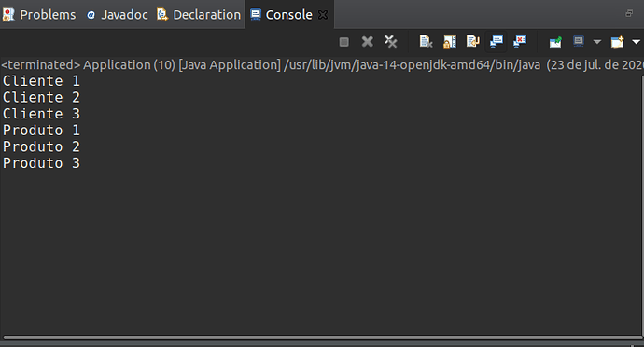Image resolution: width=644 pixels, height=347 pixels.
Task: Open the Declaration tab
Action: tap(199, 15)
